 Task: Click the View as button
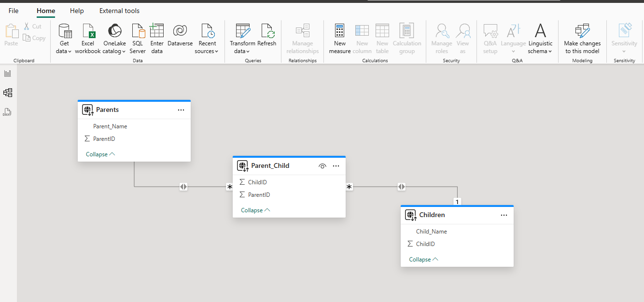pos(463,38)
